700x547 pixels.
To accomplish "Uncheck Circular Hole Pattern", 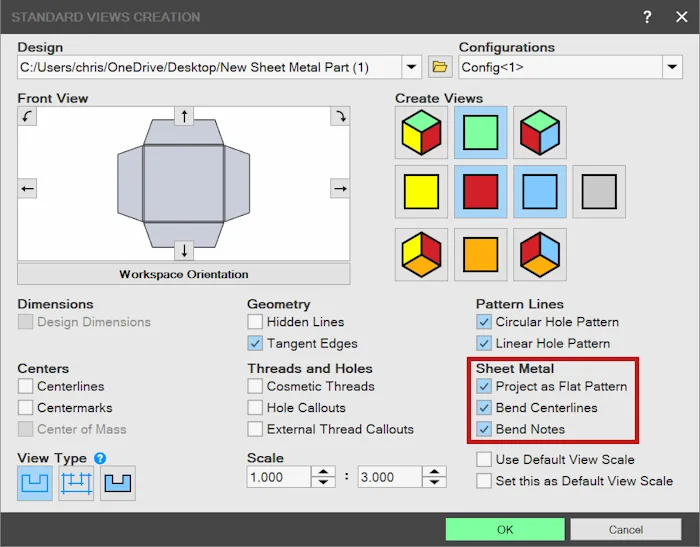I will (x=484, y=322).
